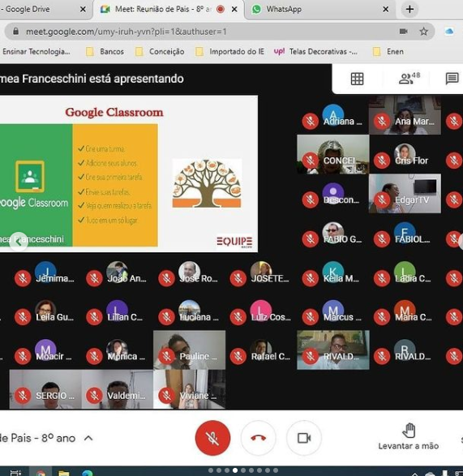Click muted mic icon beside Jemima
The width and height of the screenshot is (463, 476).
(x=23, y=278)
